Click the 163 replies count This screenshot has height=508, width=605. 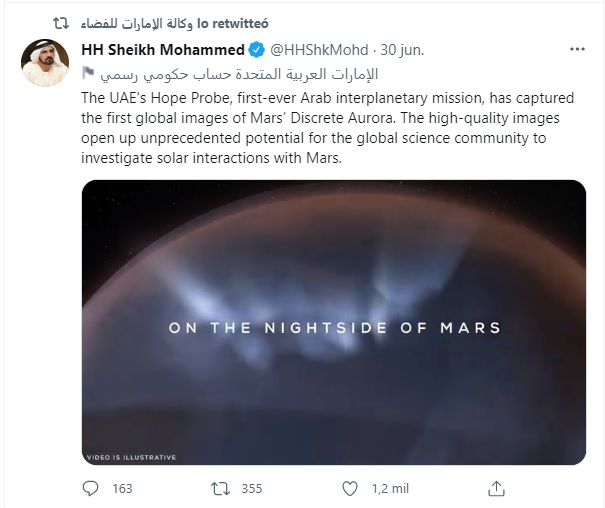(122, 489)
